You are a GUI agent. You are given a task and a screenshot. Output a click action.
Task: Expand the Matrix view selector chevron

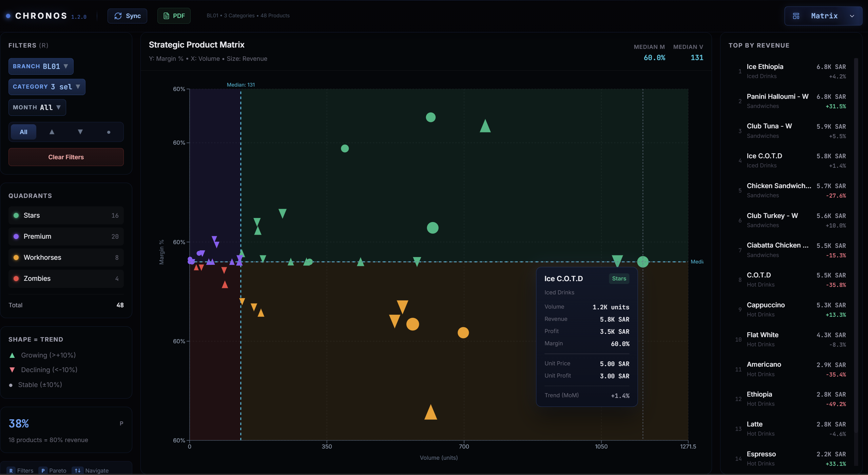852,16
